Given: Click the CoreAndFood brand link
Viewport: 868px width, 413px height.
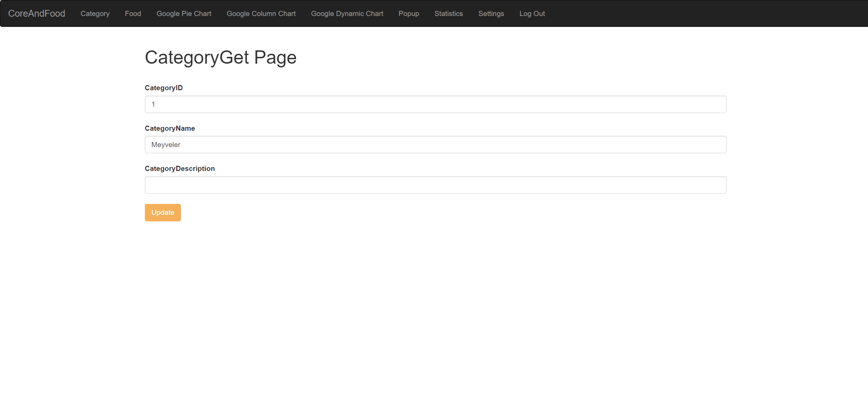Looking at the screenshot, I should (x=36, y=13).
